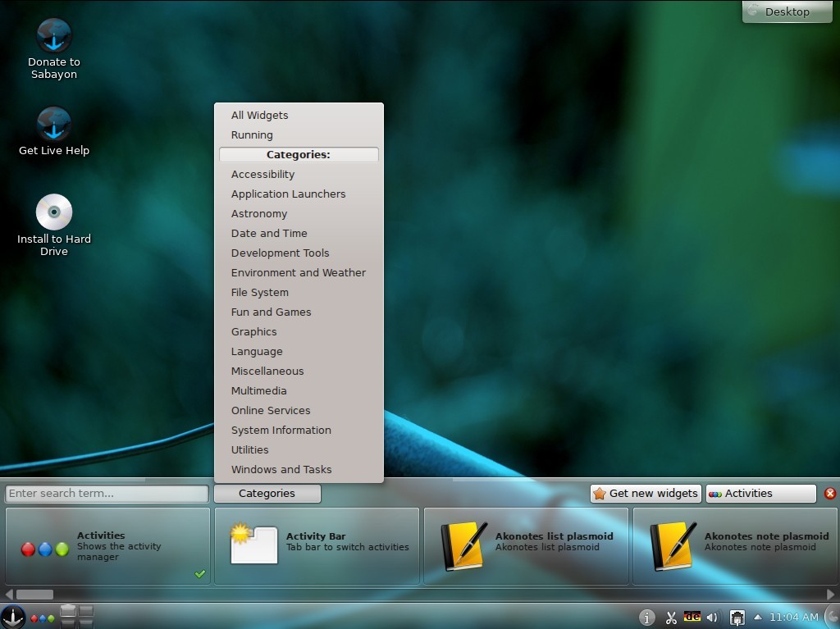The height and width of the screenshot is (629, 840).
Task: Select the Astronomy category
Action: [x=299, y=214]
